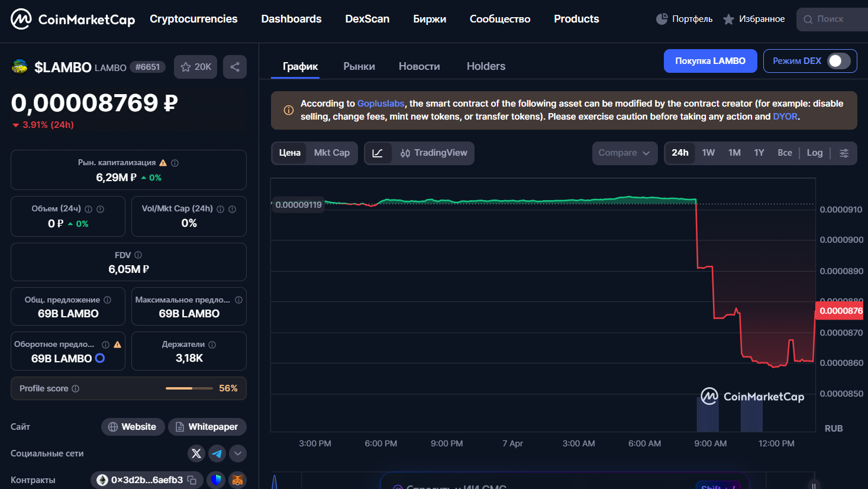Click the Покупка LAMBO button

tap(711, 61)
